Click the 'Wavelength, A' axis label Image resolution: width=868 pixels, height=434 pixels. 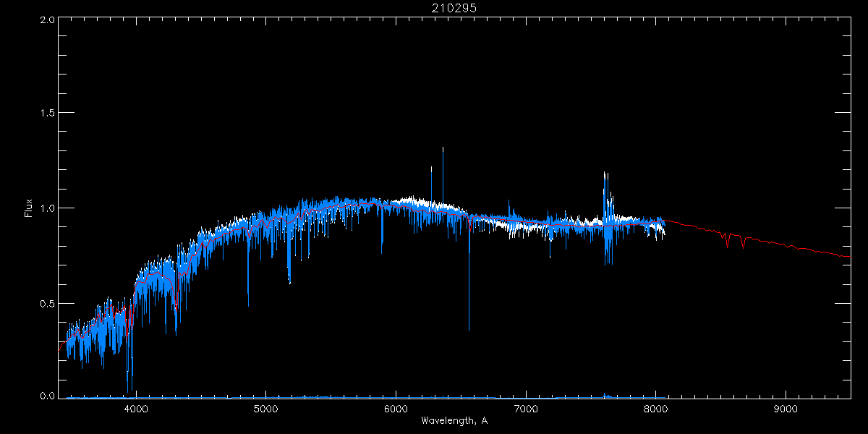(454, 420)
